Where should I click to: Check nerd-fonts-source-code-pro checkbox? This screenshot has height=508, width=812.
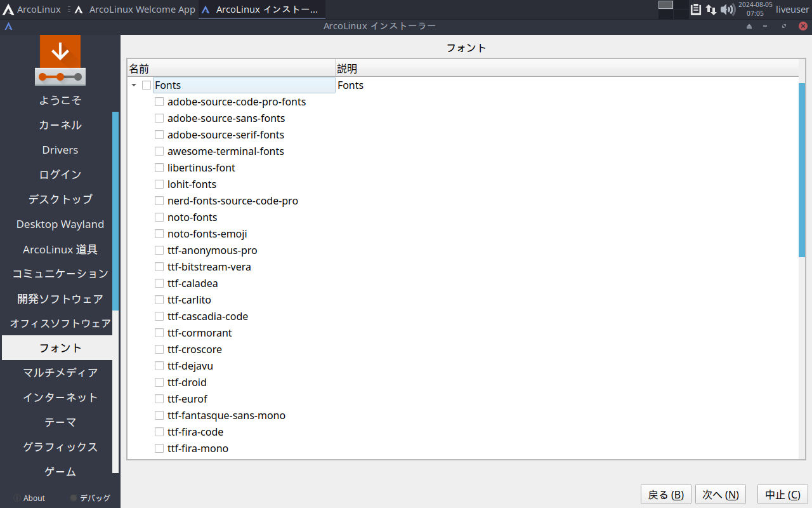pos(159,201)
